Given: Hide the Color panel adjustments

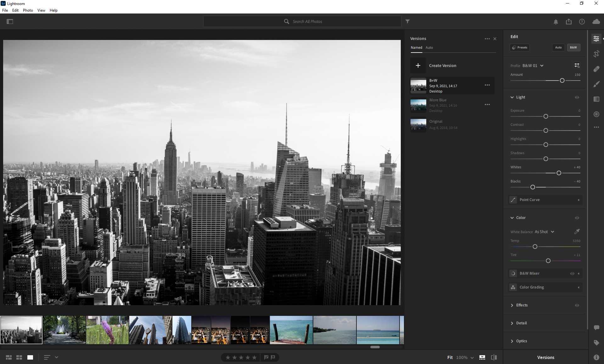Looking at the screenshot, I should coord(577,218).
